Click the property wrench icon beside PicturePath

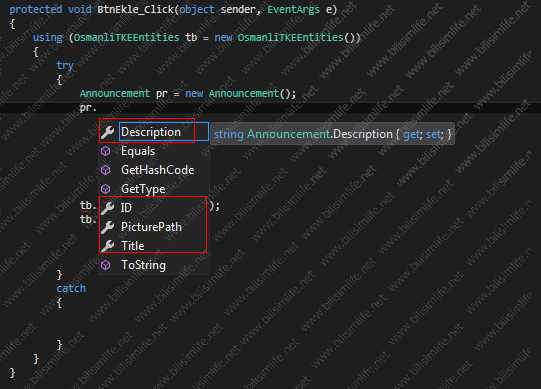tap(107, 226)
